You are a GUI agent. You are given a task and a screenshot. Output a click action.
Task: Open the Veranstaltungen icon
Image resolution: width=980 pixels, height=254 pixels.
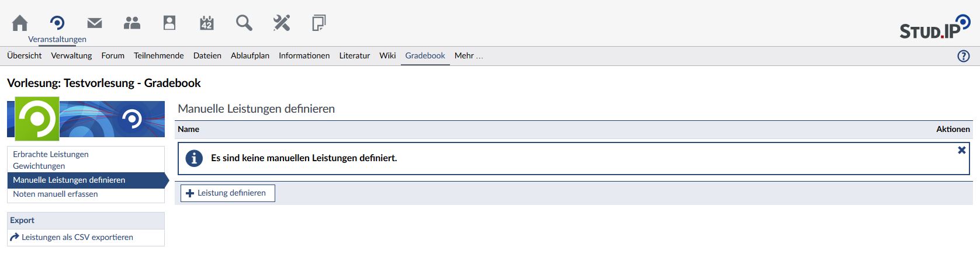(57, 23)
